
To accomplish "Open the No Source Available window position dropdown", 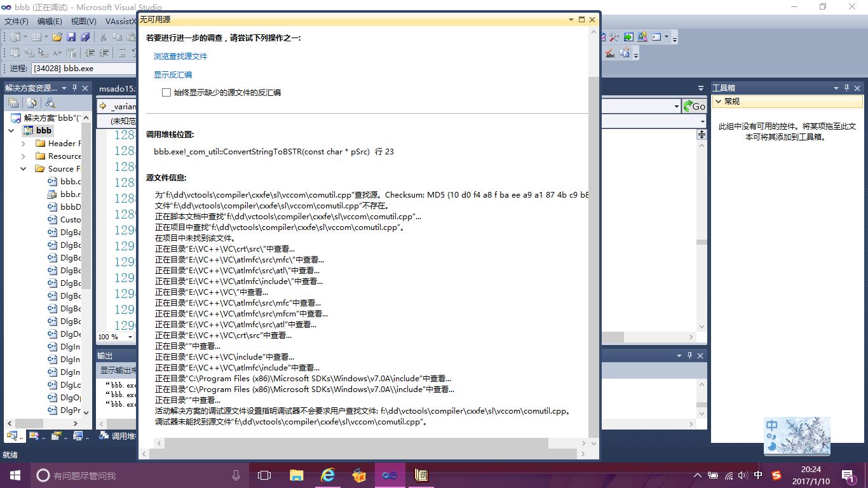I will (571, 20).
